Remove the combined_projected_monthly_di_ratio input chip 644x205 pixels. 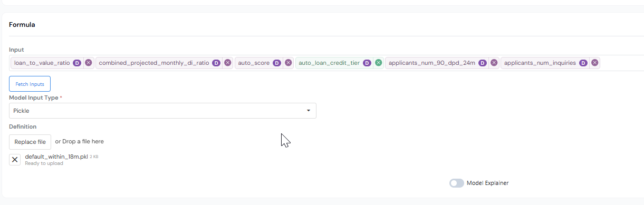click(228, 63)
